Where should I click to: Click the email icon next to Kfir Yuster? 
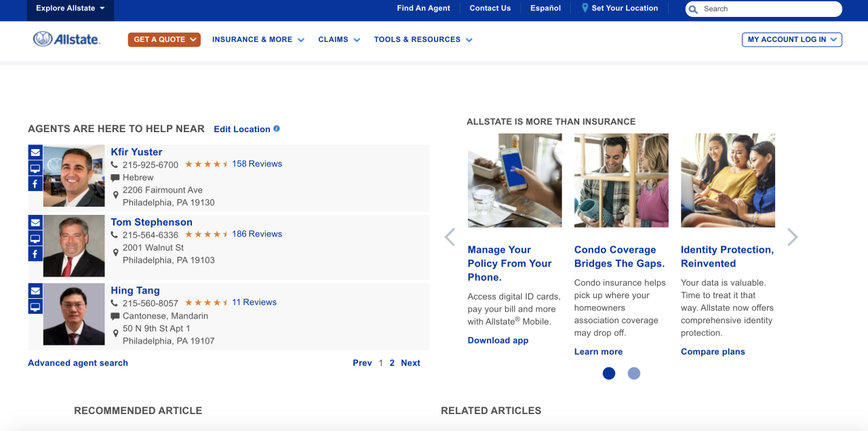coord(35,152)
